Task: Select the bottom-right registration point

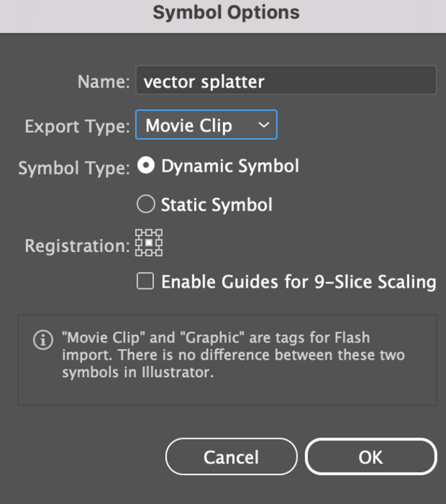Action: tap(159, 253)
